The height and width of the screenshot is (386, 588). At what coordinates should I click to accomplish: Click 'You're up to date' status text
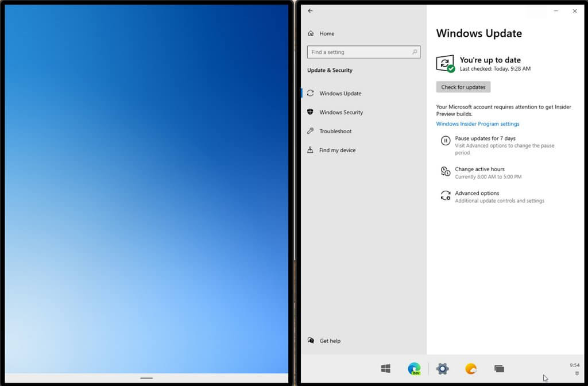pyautogui.click(x=490, y=60)
